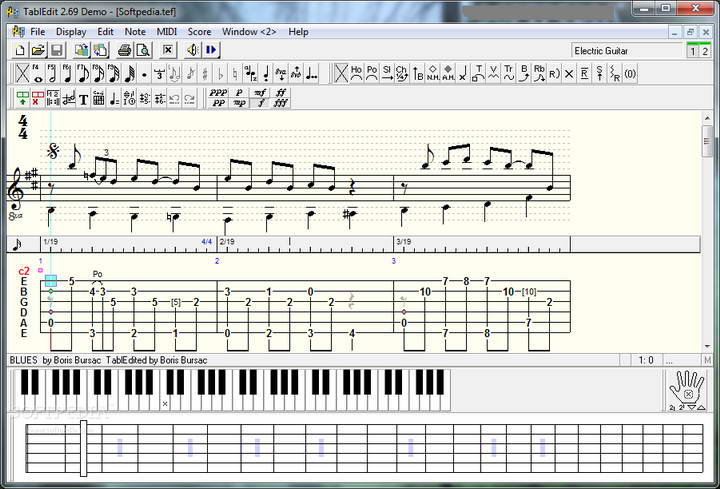The width and height of the screenshot is (720, 489).
Task: Apply the Trill (Tr) effect
Action: (509, 73)
